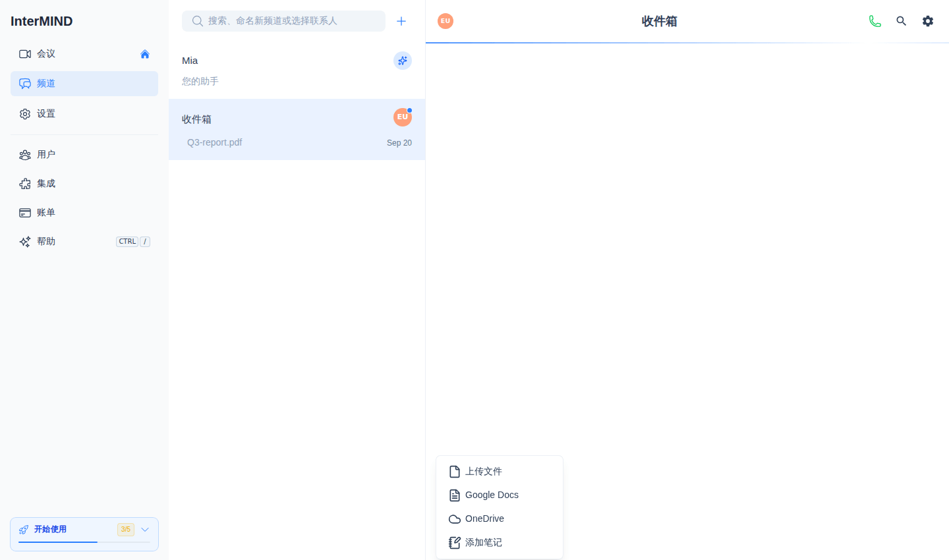Choose 上传文件 from the attachment menu
The height and width of the screenshot is (560, 949).
pos(500,472)
